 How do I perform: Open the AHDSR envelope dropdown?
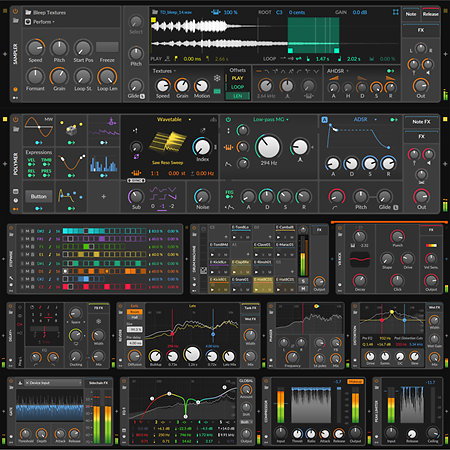tap(337, 71)
